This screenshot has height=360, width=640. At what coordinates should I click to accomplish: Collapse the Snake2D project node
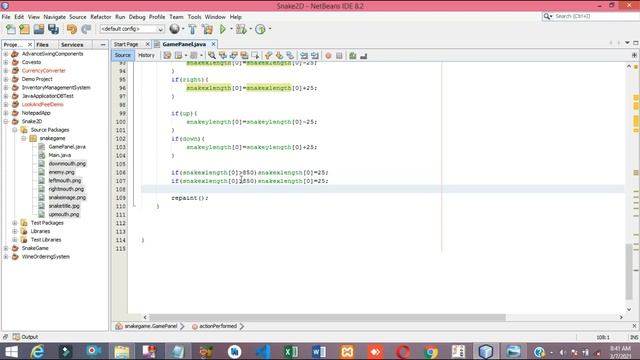[x=6, y=121]
